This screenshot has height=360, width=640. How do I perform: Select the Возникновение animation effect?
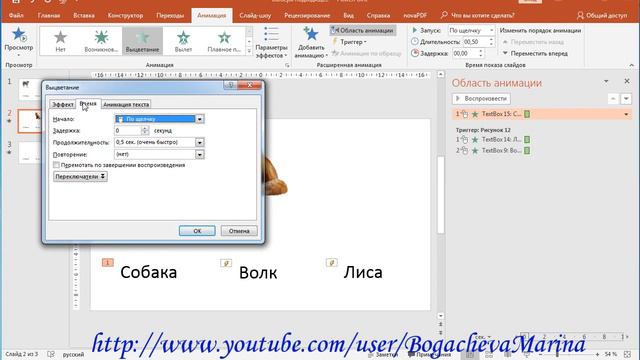click(x=101, y=41)
